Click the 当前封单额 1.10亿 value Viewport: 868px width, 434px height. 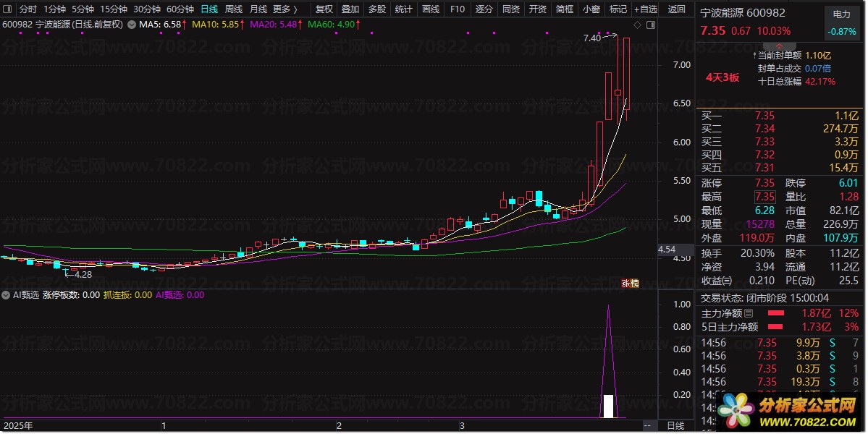pyautogui.click(x=818, y=55)
